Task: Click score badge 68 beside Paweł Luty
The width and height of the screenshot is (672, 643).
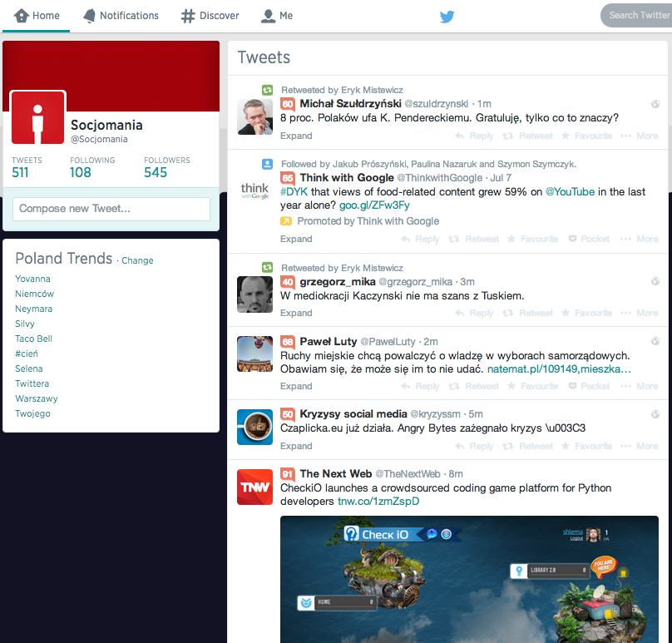Action: coord(288,342)
